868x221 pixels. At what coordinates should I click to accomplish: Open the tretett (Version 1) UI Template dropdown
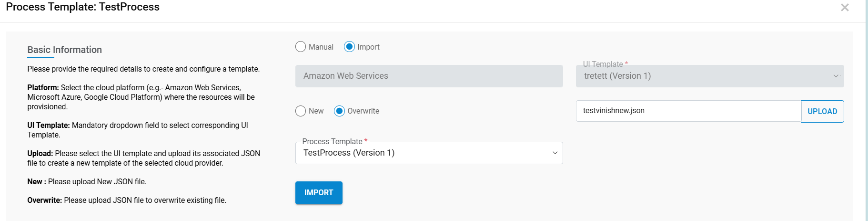pos(705,76)
